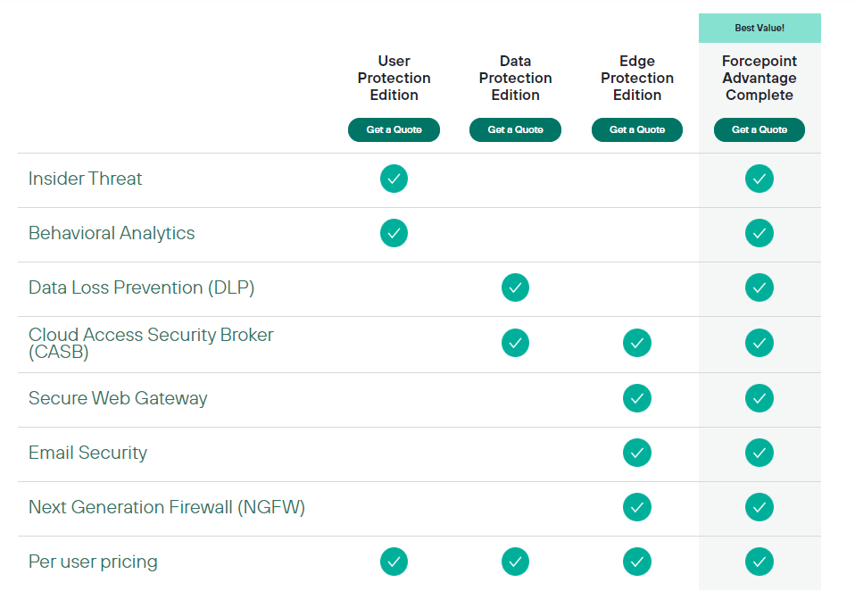Click Per user pricing checkmark under Edge Protection
This screenshot has height=616, width=855.
(637, 562)
